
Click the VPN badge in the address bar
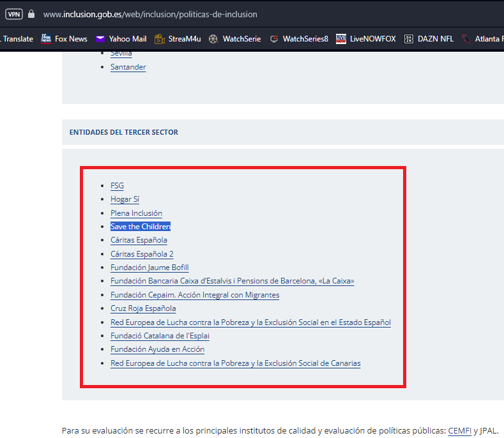pyautogui.click(x=14, y=14)
